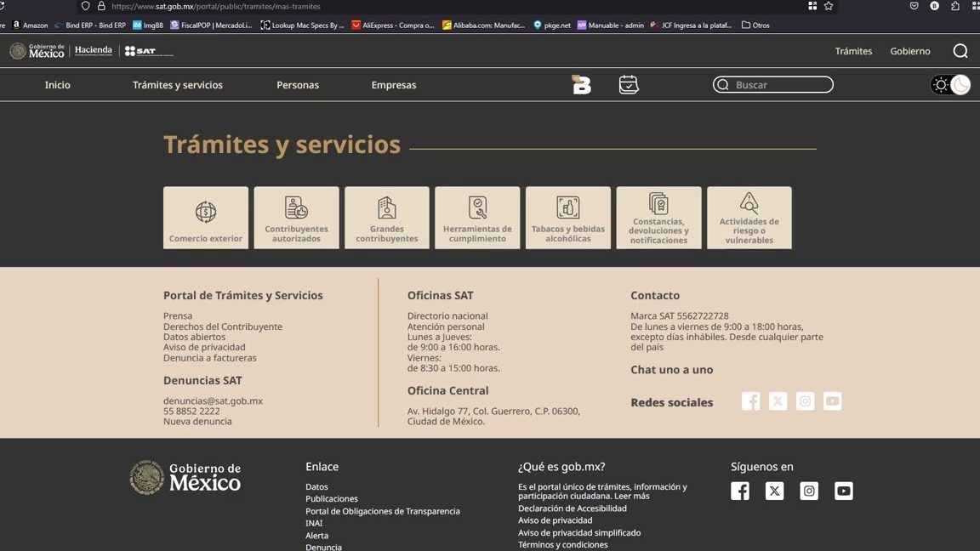Select the Grandes contribuyentes tile
Viewport: 980px width, 551px height.
(x=386, y=218)
